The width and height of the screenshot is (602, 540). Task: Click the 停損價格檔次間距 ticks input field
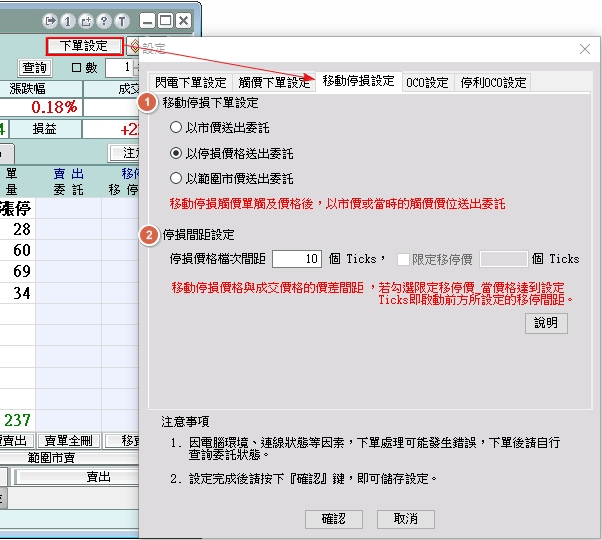[297, 259]
